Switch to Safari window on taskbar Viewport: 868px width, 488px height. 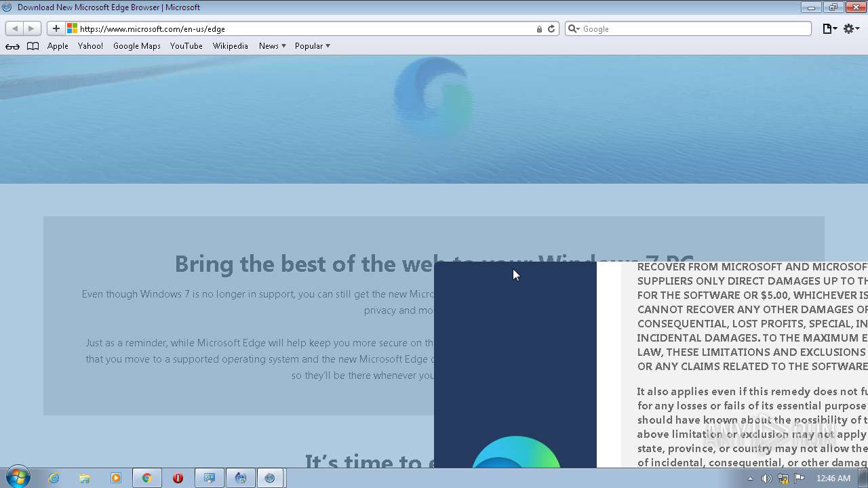pos(270,478)
